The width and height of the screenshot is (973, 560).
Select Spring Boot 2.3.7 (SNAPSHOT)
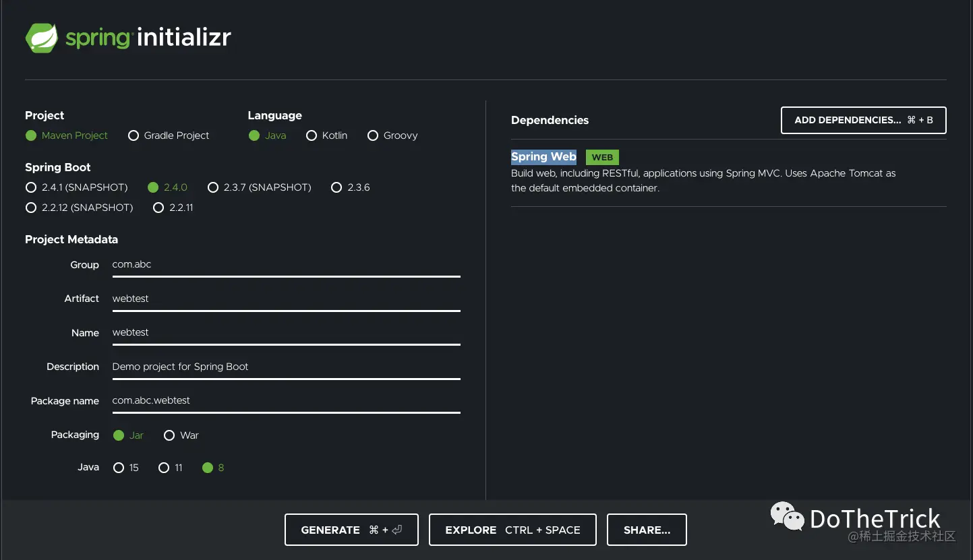pyautogui.click(x=213, y=187)
